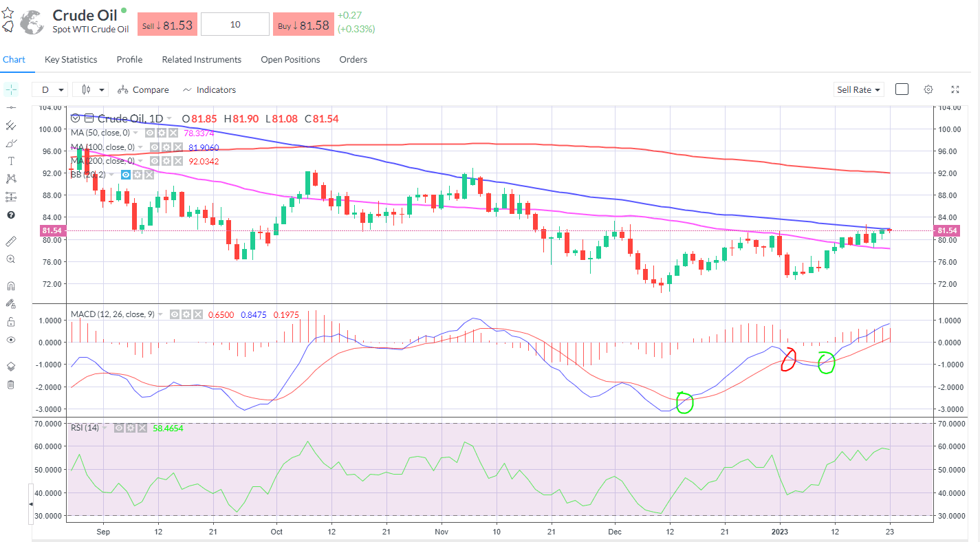The width and height of the screenshot is (980, 542).
Task: Expand the RSI (14) dropdown arrow
Action: [x=105, y=428]
